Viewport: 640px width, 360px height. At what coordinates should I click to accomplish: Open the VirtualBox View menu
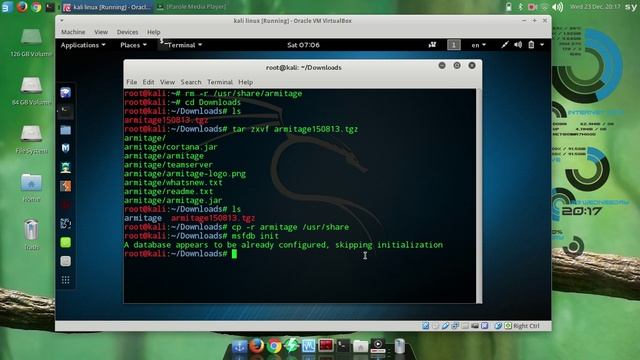(101, 32)
